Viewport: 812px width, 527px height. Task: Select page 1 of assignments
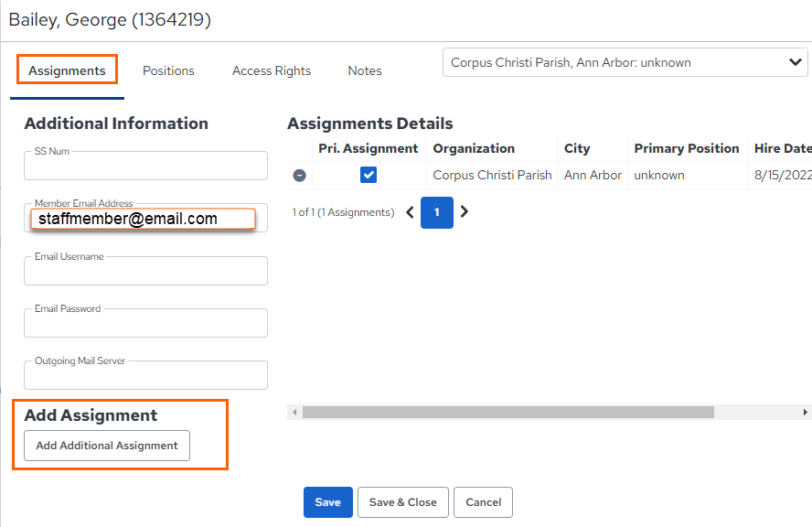click(x=437, y=212)
